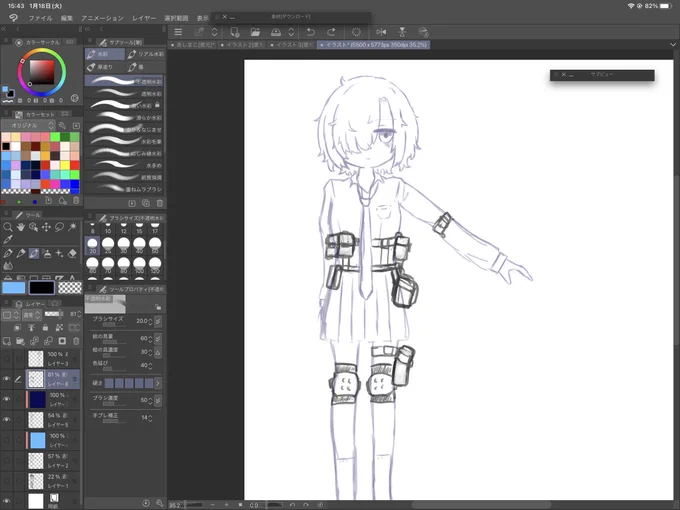
Task: Open the ファイル menu
Action: point(40,18)
